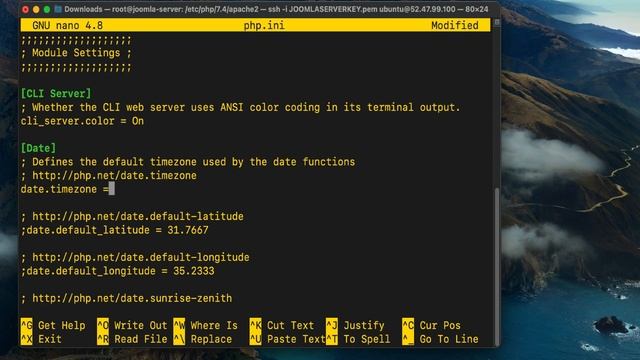The height and width of the screenshot is (360, 640).
Task: Click the 'Defines the default timezone' comment
Action: coord(188,162)
